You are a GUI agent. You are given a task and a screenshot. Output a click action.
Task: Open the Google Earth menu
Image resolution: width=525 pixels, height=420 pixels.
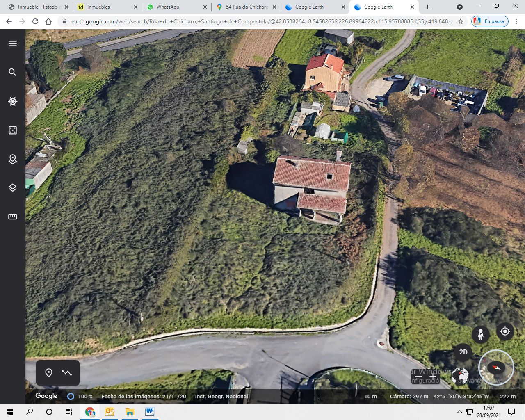point(12,43)
